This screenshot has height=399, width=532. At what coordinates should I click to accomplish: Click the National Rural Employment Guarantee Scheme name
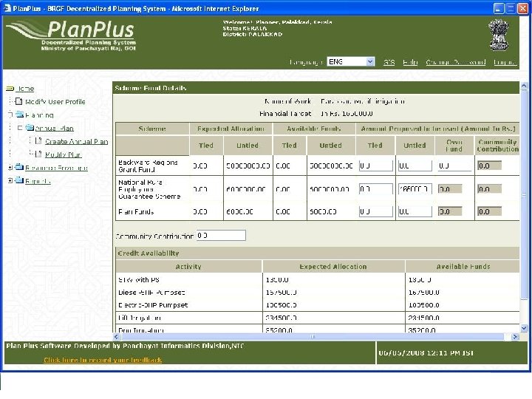(149, 189)
